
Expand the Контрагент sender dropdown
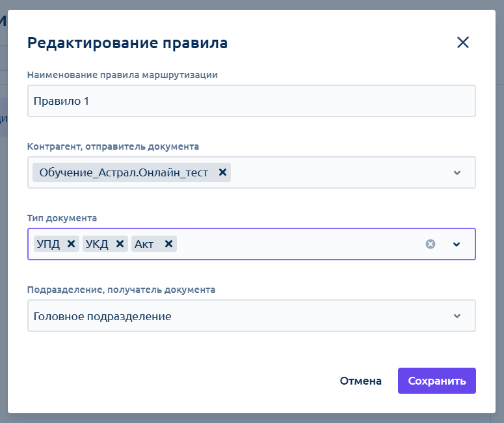pyautogui.click(x=457, y=172)
